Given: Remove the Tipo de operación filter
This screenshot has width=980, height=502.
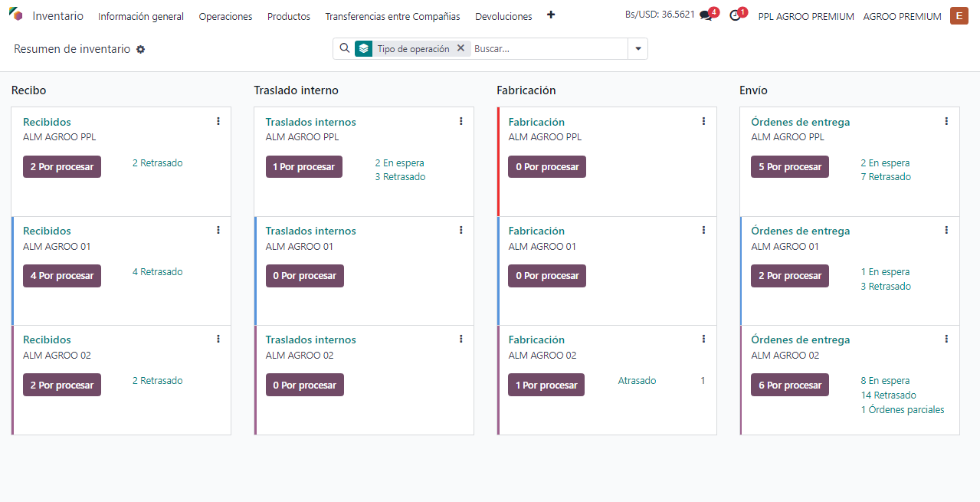Looking at the screenshot, I should [461, 48].
